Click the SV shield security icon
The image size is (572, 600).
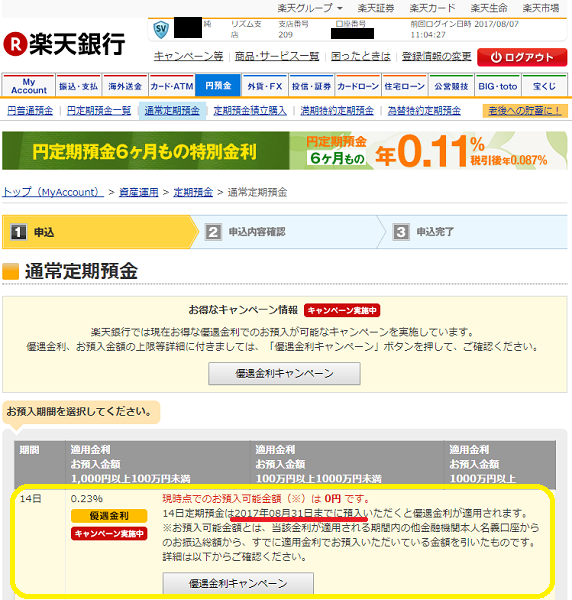tap(161, 29)
